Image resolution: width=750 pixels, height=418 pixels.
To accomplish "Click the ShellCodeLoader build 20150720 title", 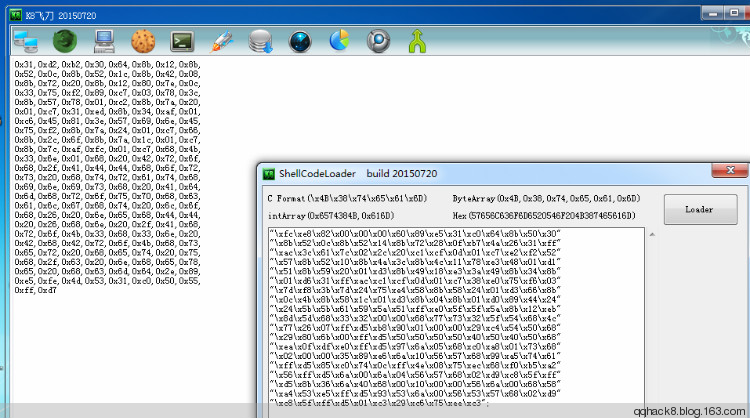I will click(358, 173).
